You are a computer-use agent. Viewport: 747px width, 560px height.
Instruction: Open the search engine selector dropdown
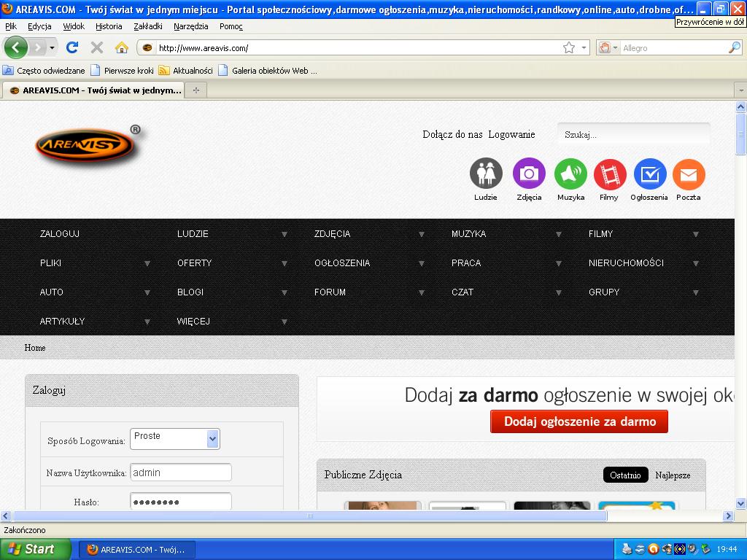pos(608,47)
